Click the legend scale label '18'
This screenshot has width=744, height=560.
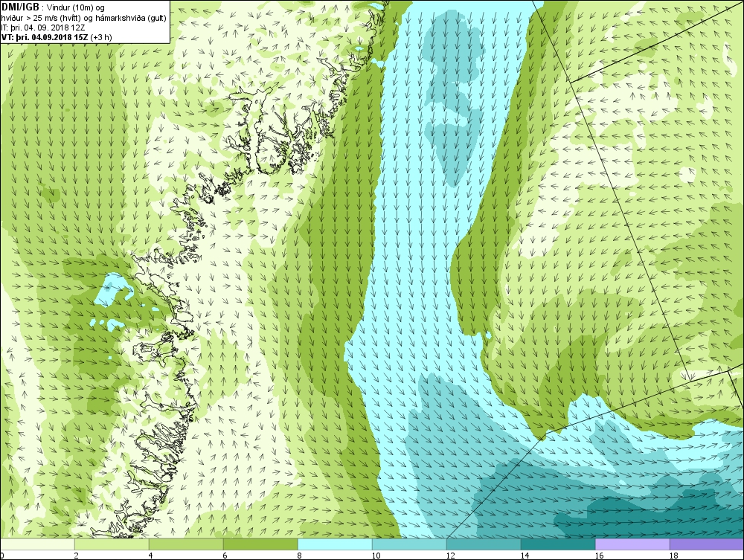pyautogui.click(x=673, y=556)
